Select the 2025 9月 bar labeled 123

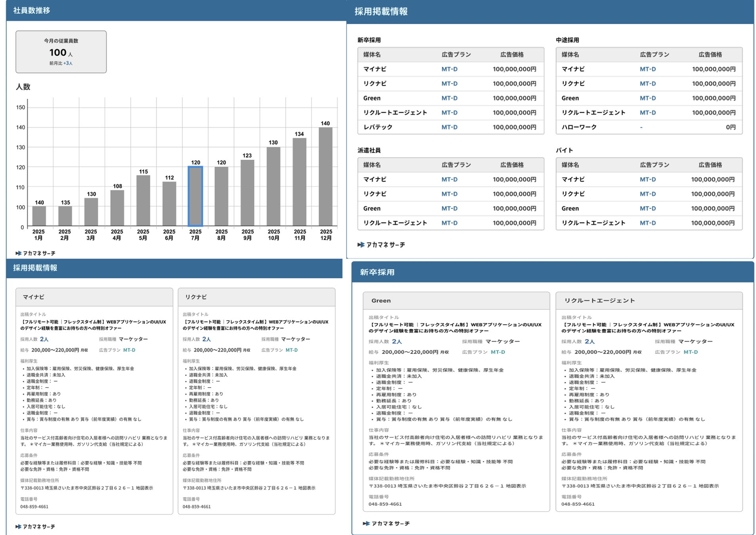coord(247,193)
